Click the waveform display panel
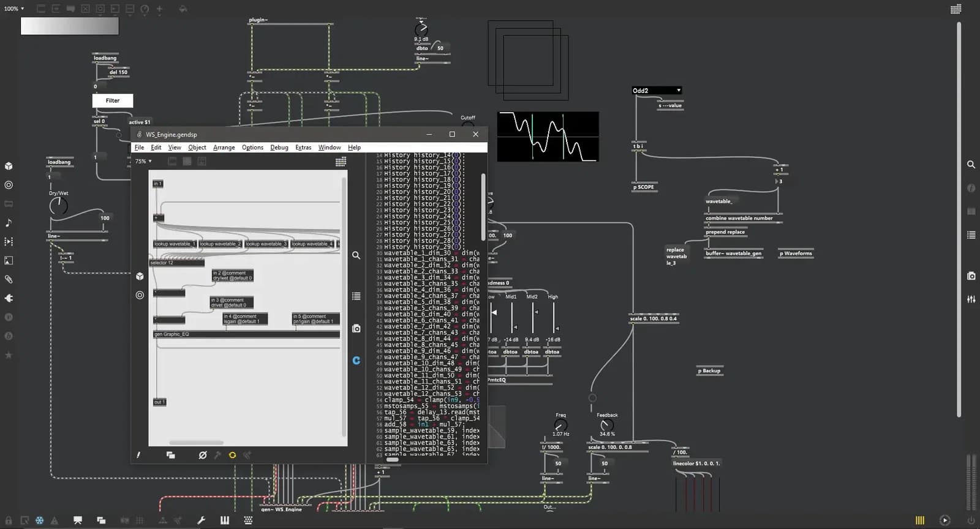The height and width of the screenshot is (529, 980). 548,137
